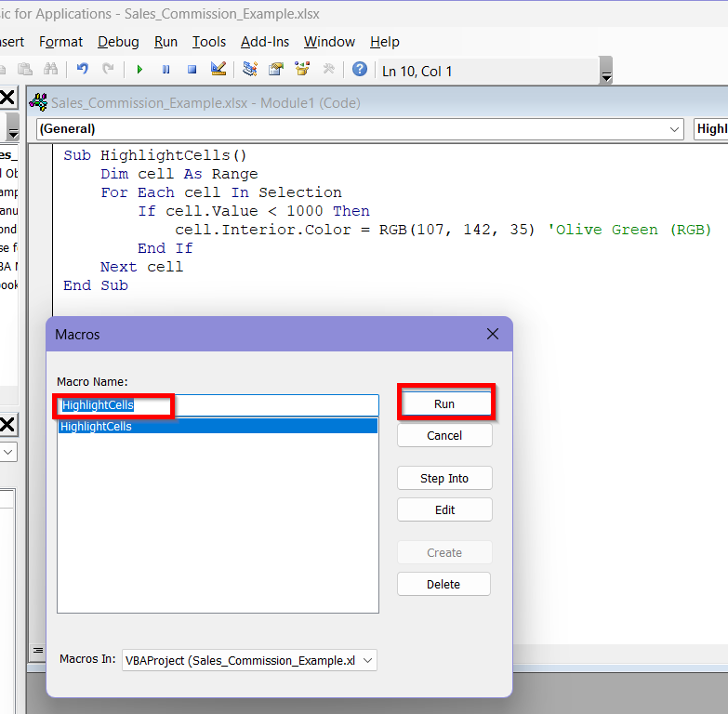Expand the (General) object dropdown
The height and width of the screenshot is (714, 728).
(x=674, y=129)
